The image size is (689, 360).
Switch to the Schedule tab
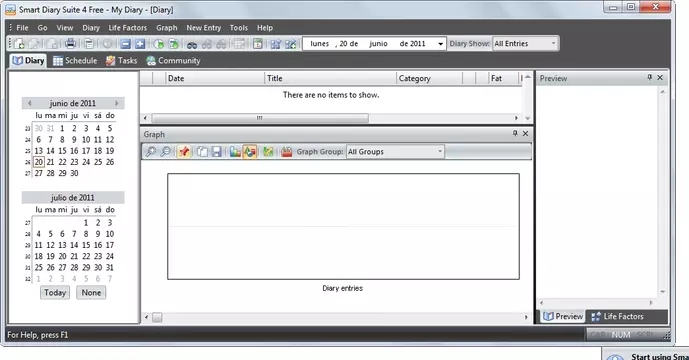75,61
